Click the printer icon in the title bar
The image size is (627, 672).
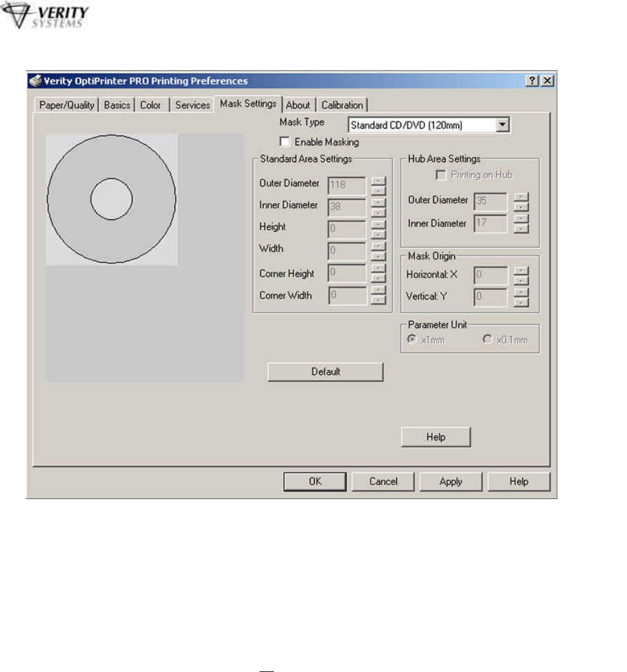36,80
